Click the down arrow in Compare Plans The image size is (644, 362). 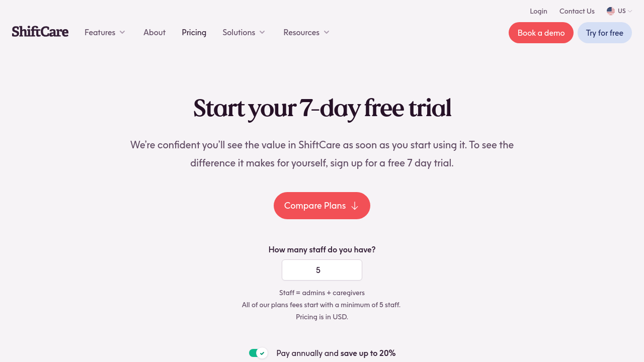pyautogui.click(x=355, y=206)
